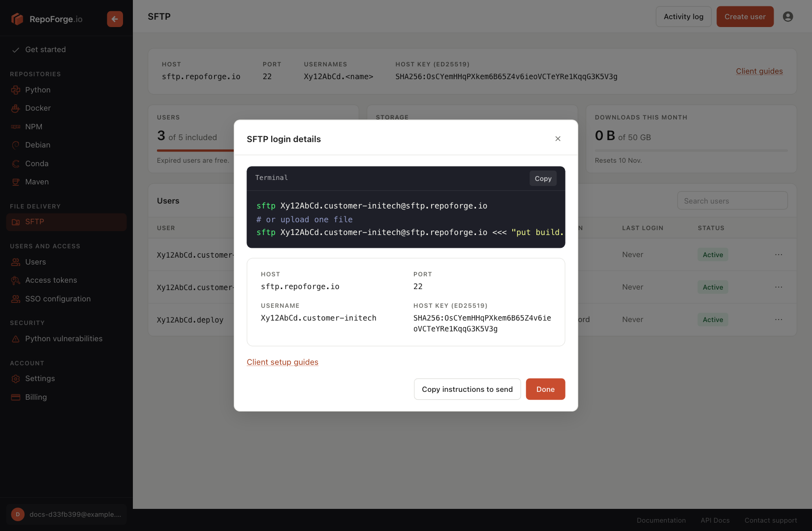Open SSO configuration page
812x531 pixels.
coord(58,299)
